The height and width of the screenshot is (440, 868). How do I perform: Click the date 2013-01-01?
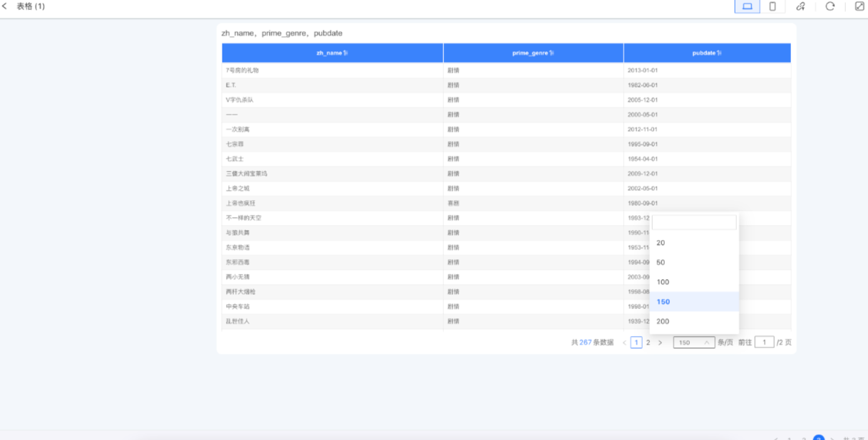[x=643, y=70]
